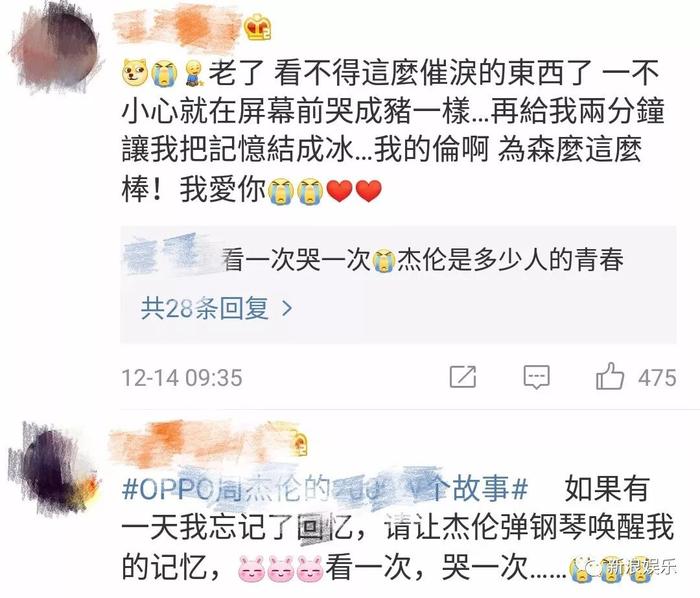Screen dimensions: 700x598
Task: Like the first comment with 475 likes
Action: [x=610, y=376]
